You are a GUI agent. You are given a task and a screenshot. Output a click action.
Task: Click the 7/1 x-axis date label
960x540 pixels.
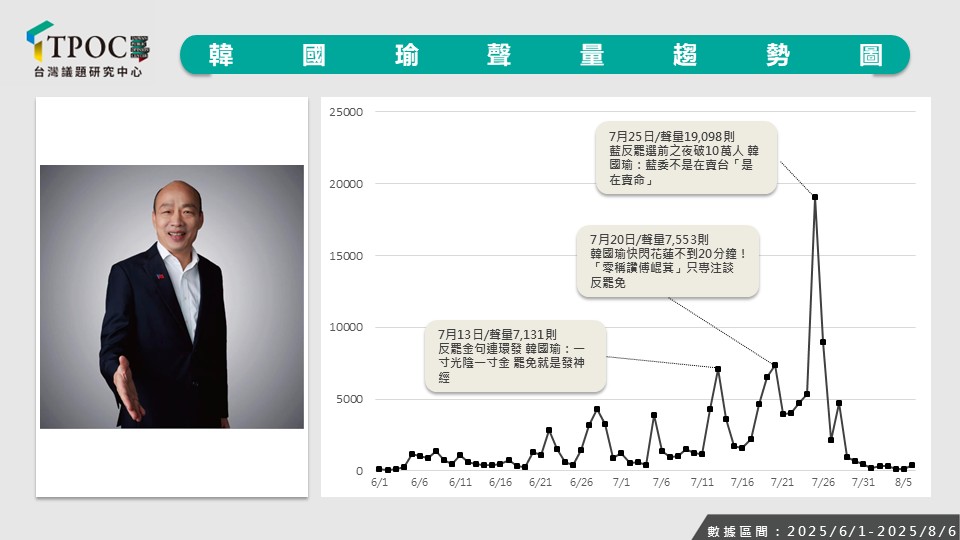click(621, 482)
